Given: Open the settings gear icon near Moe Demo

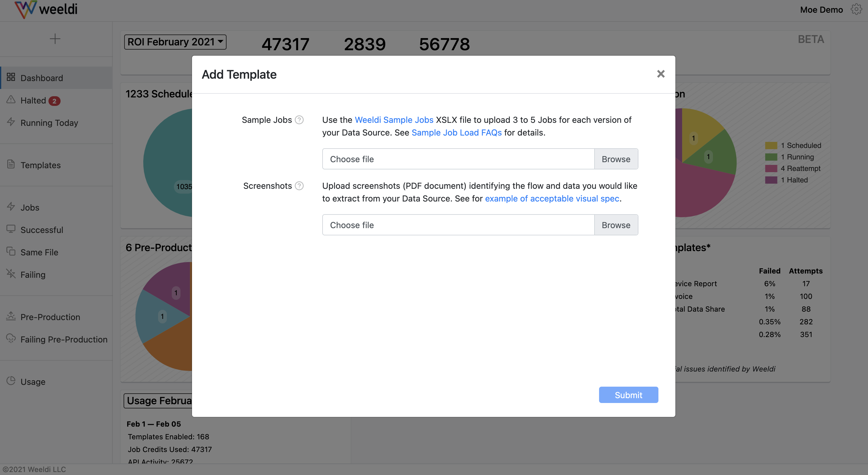Looking at the screenshot, I should coord(856,9).
